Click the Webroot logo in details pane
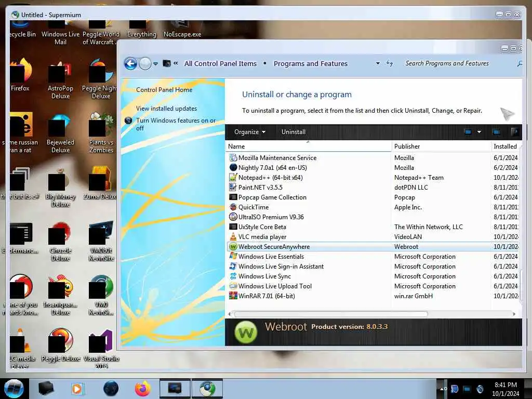532x399 pixels. (x=246, y=332)
